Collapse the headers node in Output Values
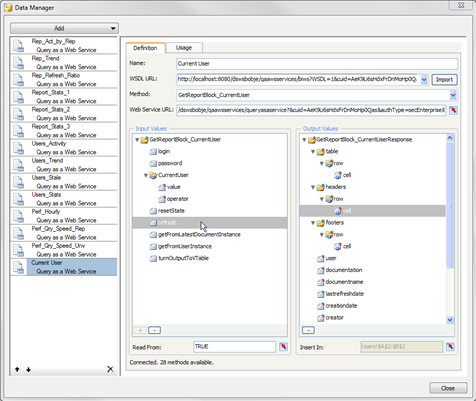The image size is (476, 401). (313, 187)
